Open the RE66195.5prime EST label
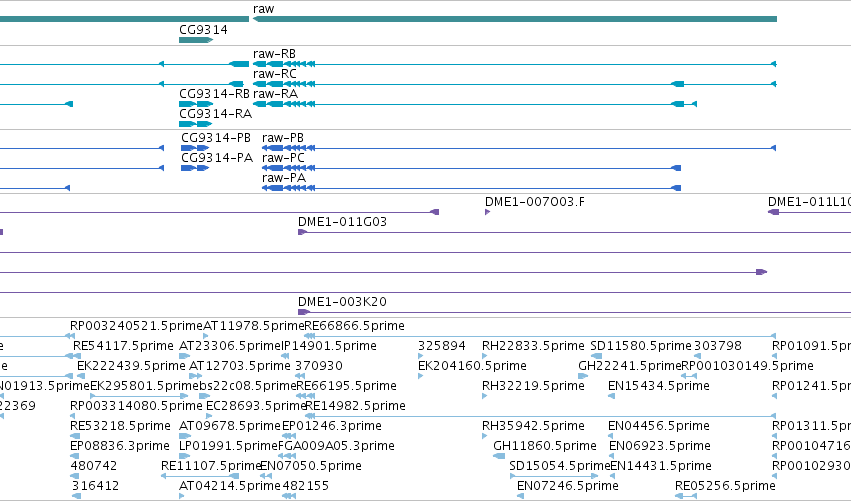Screen dimensions: 851x501 347,386
